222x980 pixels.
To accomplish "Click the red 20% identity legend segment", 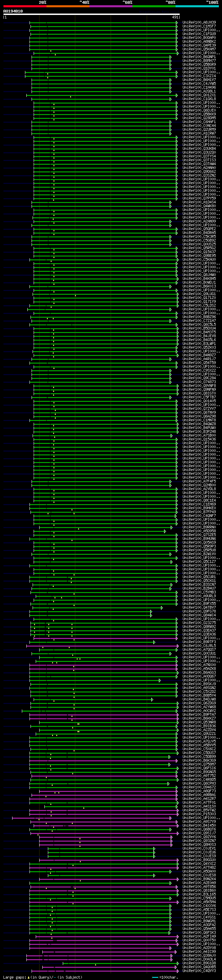I will pyautogui.click(x=25, y=6).
